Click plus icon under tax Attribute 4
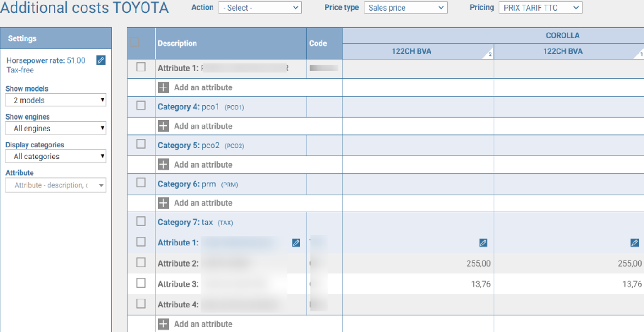Screen dimensions: 644x332 (164, 324)
